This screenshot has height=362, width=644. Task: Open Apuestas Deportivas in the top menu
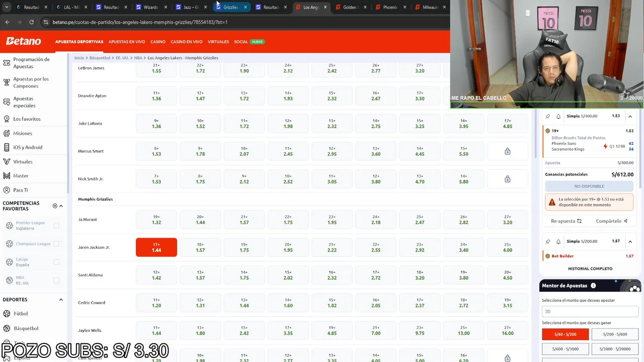[x=79, y=42]
